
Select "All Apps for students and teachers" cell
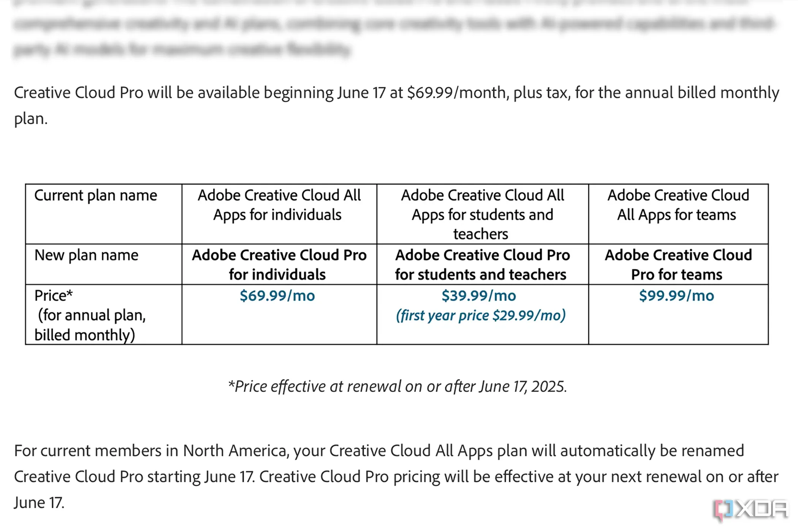(x=482, y=215)
